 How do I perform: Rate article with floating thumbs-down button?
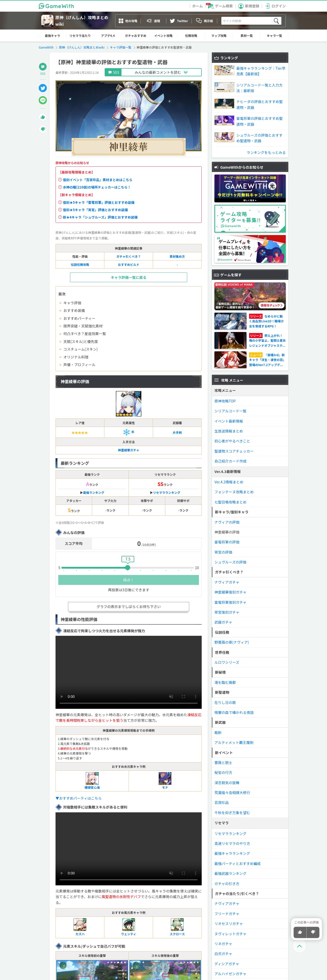point(313,932)
